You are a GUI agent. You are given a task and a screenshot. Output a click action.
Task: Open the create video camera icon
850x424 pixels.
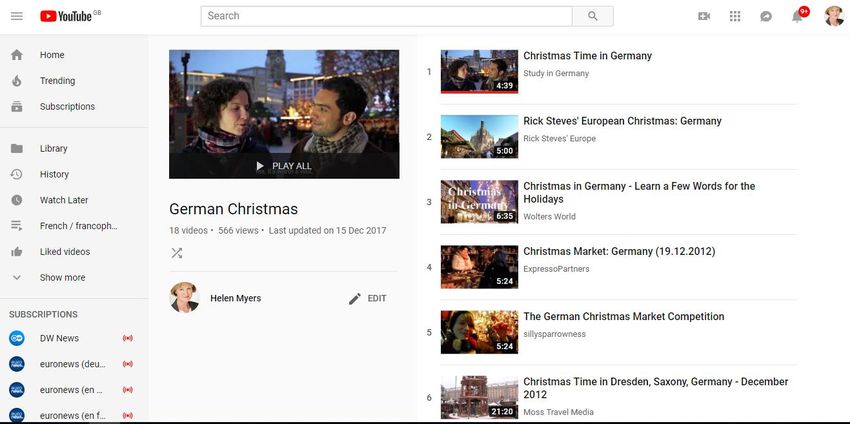tap(704, 16)
